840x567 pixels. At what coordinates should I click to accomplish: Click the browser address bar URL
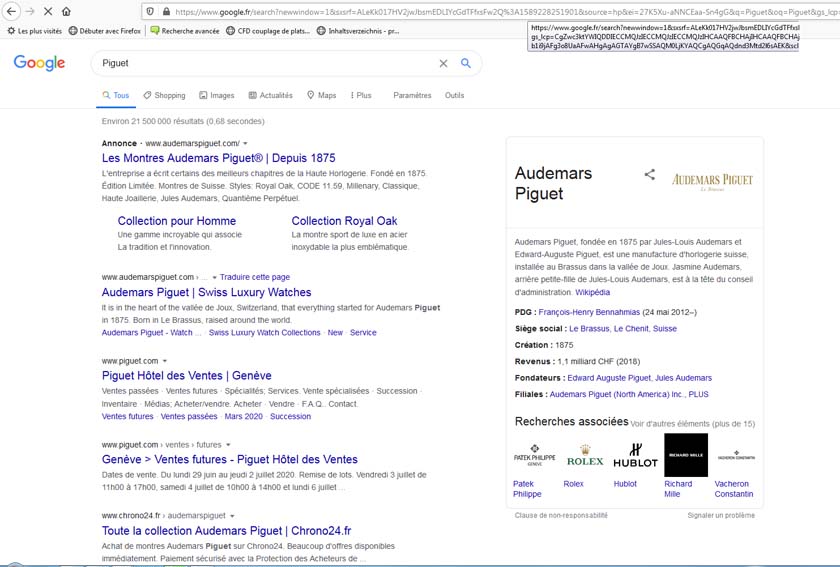506,11
